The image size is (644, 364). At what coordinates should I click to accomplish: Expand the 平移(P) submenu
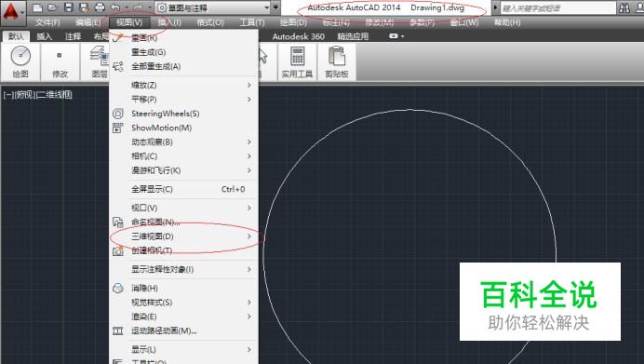(x=183, y=99)
